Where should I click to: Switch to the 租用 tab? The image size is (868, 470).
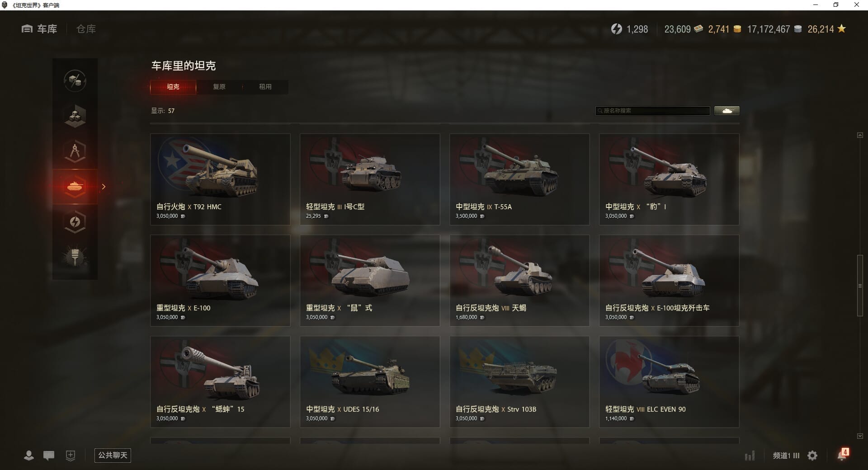[x=265, y=87]
